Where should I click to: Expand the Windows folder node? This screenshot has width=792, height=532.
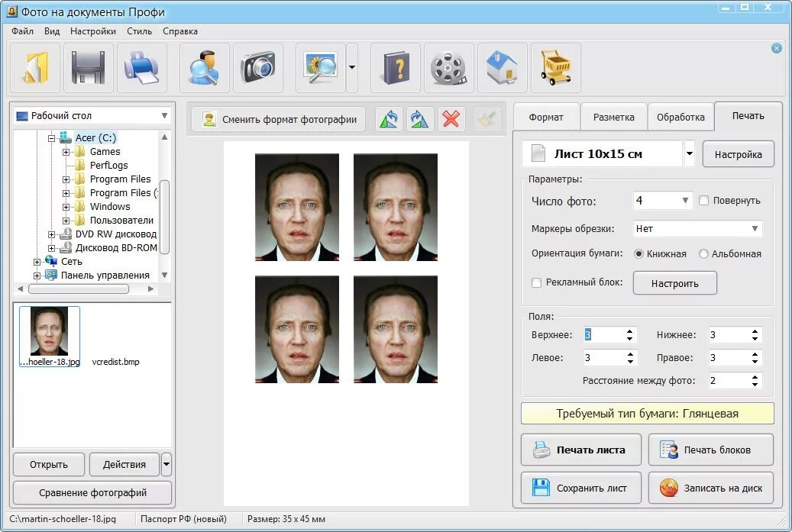[66, 207]
